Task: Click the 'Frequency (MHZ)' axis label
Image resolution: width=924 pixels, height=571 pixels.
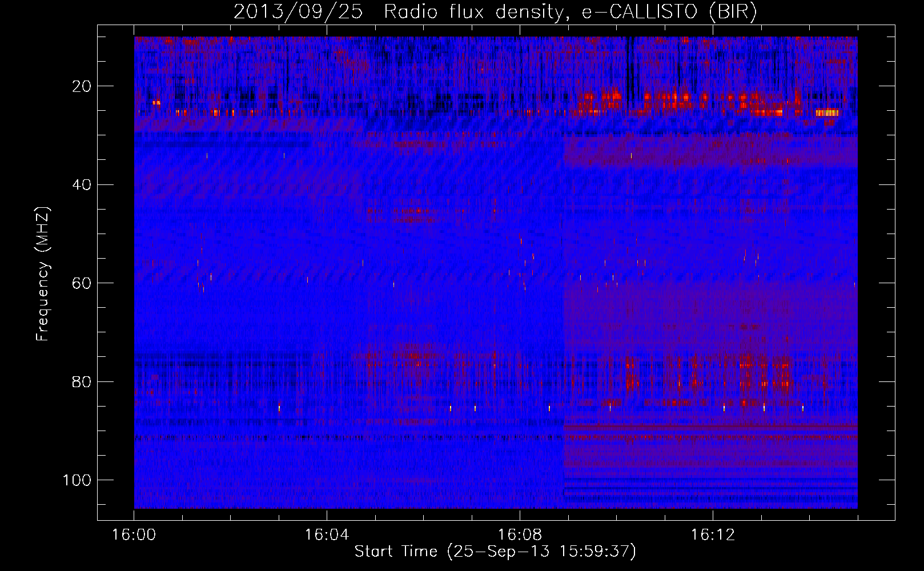Action: click(x=43, y=274)
